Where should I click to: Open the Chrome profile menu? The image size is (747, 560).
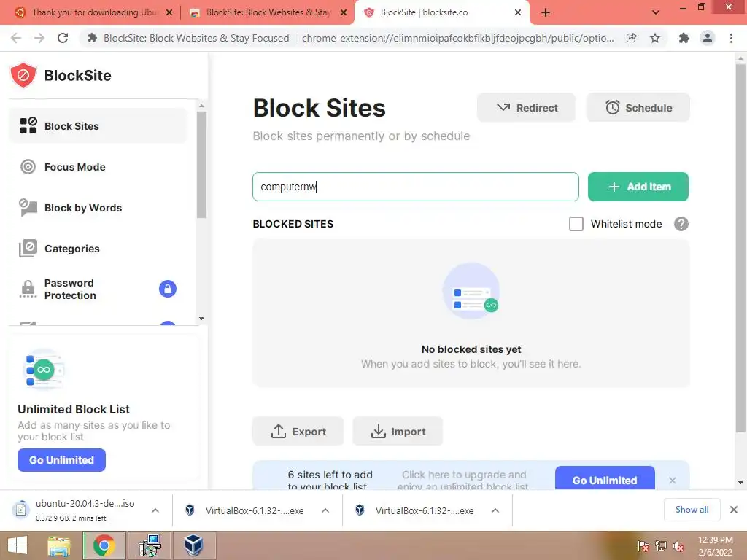coord(708,38)
